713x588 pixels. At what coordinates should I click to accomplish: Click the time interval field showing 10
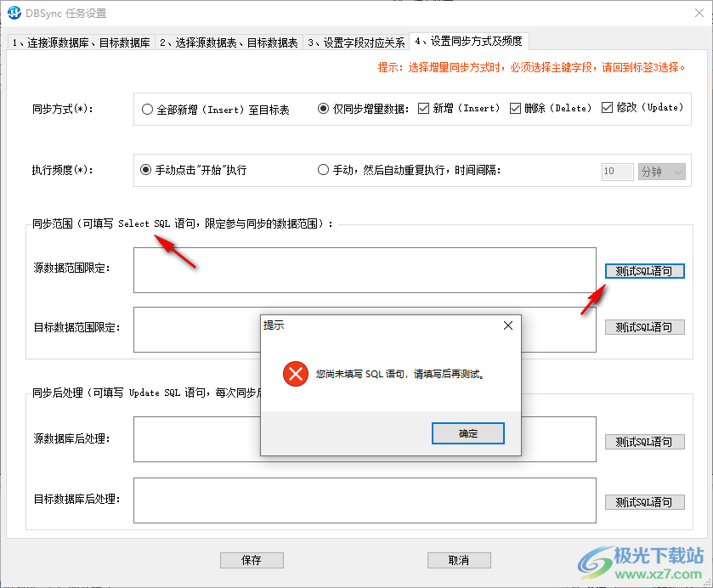[617, 172]
